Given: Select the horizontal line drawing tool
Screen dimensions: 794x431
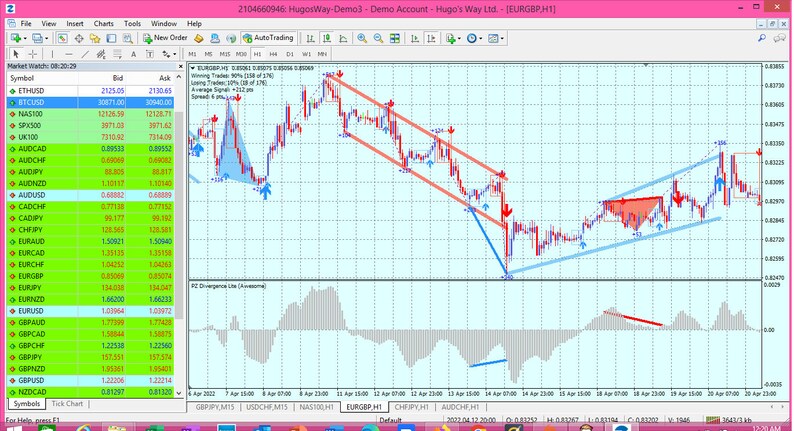Looking at the screenshot, I should point(69,54).
